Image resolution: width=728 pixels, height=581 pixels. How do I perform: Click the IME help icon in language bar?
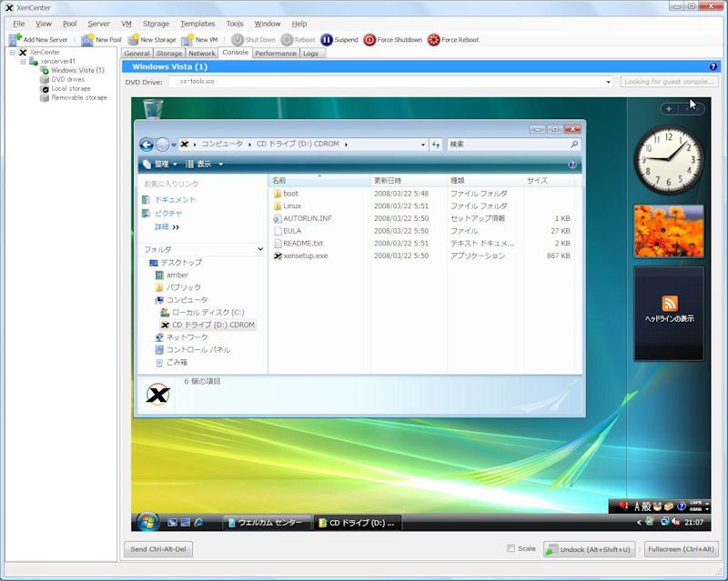click(x=681, y=506)
